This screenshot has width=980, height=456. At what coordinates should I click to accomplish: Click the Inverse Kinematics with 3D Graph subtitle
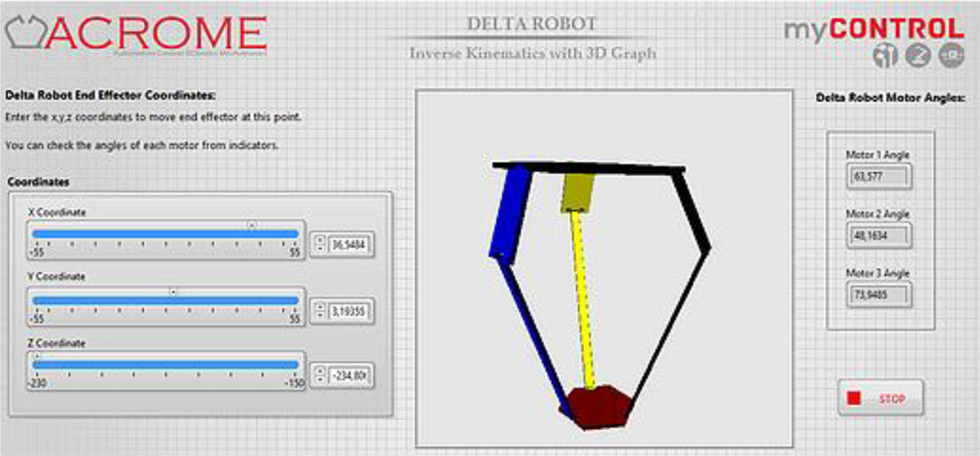(533, 53)
